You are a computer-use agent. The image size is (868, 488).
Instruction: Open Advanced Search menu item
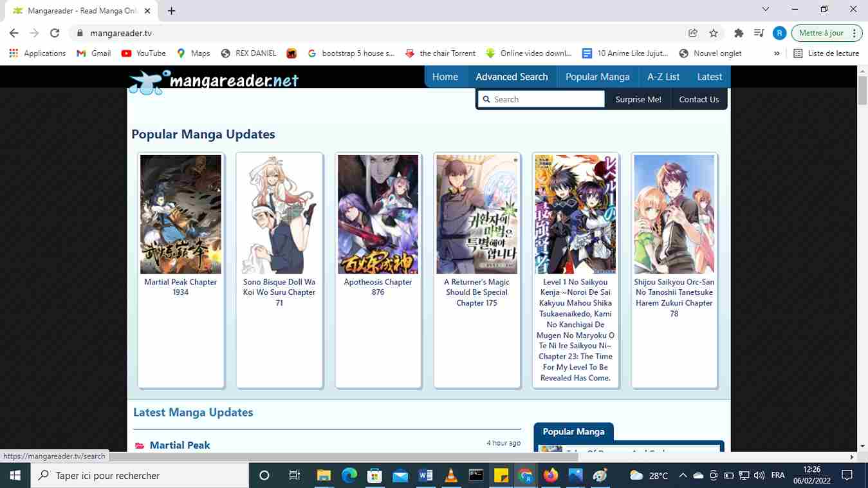[x=512, y=77]
